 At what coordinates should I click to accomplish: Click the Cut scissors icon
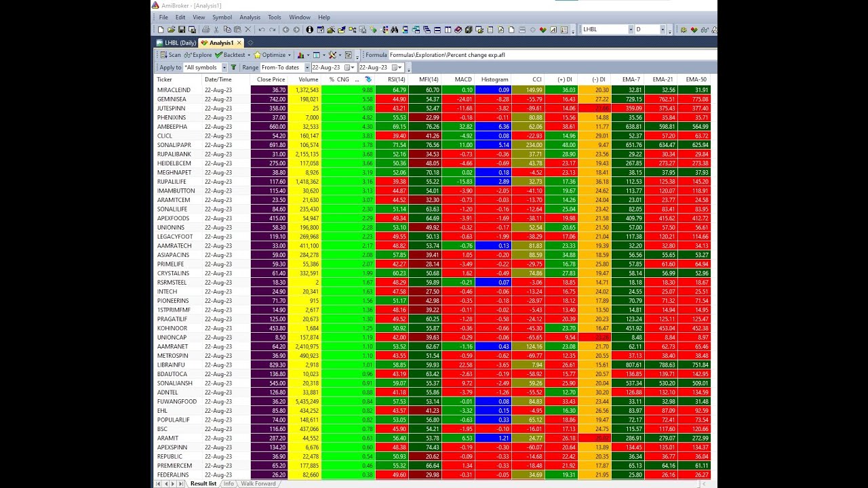216,29
